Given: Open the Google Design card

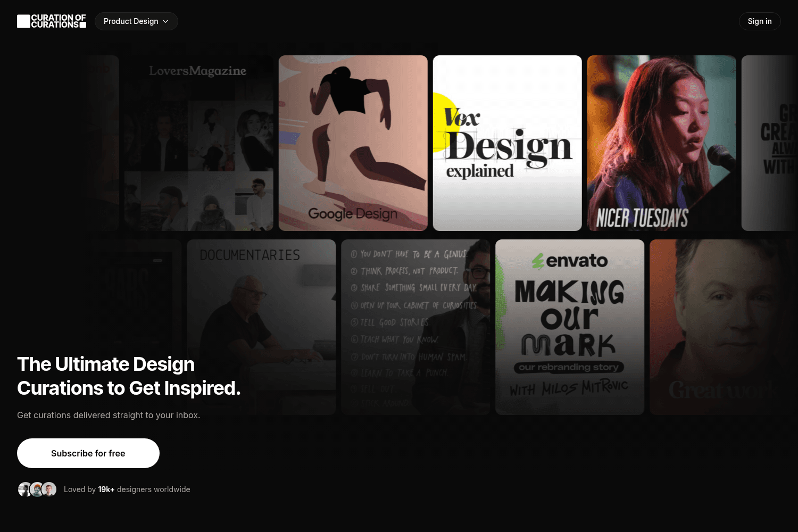Looking at the screenshot, I should (x=353, y=143).
